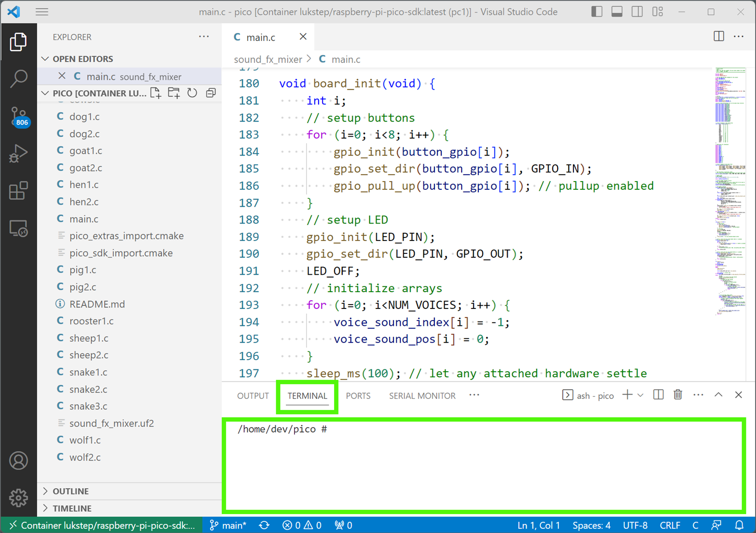Open the Serial Monitor panel tab
The image size is (756, 533).
pos(422,395)
